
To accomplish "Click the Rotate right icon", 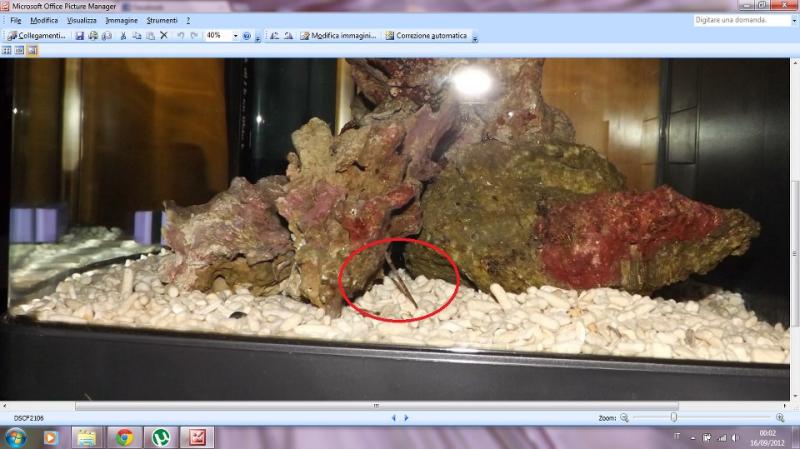I will pos(288,36).
